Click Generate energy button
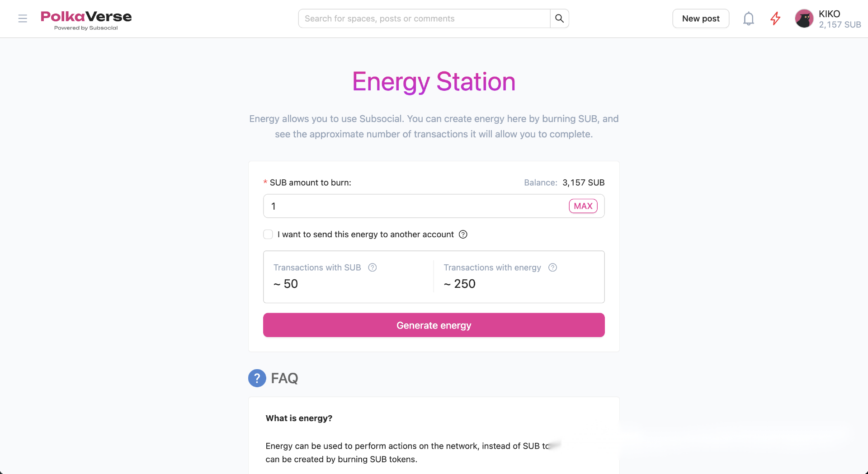This screenshot has height=474, width=868. [x=434, y=325]
